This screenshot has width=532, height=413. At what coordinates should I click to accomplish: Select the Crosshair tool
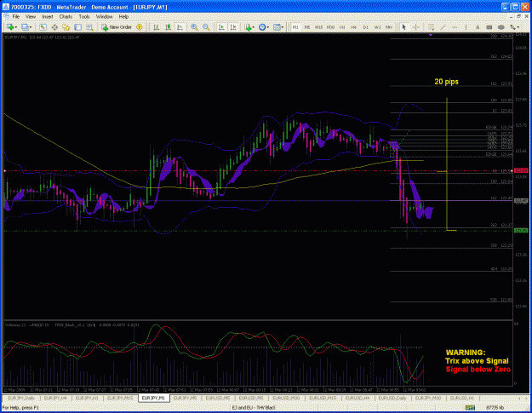pyautogui.click(x=415, y=27)
